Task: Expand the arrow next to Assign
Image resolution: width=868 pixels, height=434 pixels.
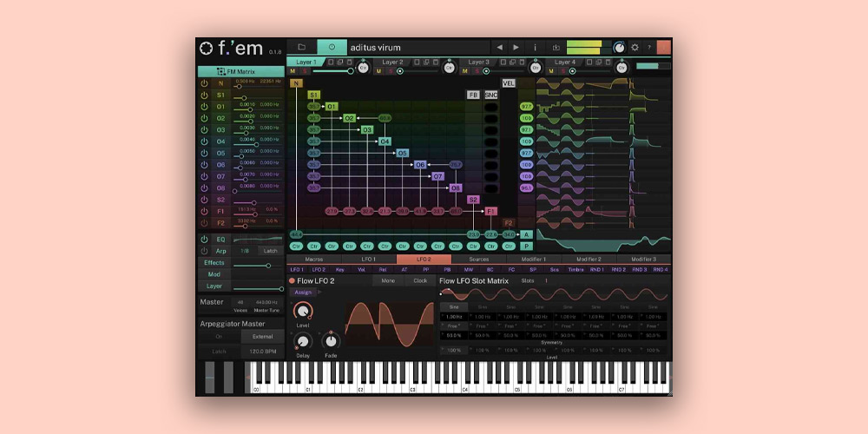Action: [319, 293]
